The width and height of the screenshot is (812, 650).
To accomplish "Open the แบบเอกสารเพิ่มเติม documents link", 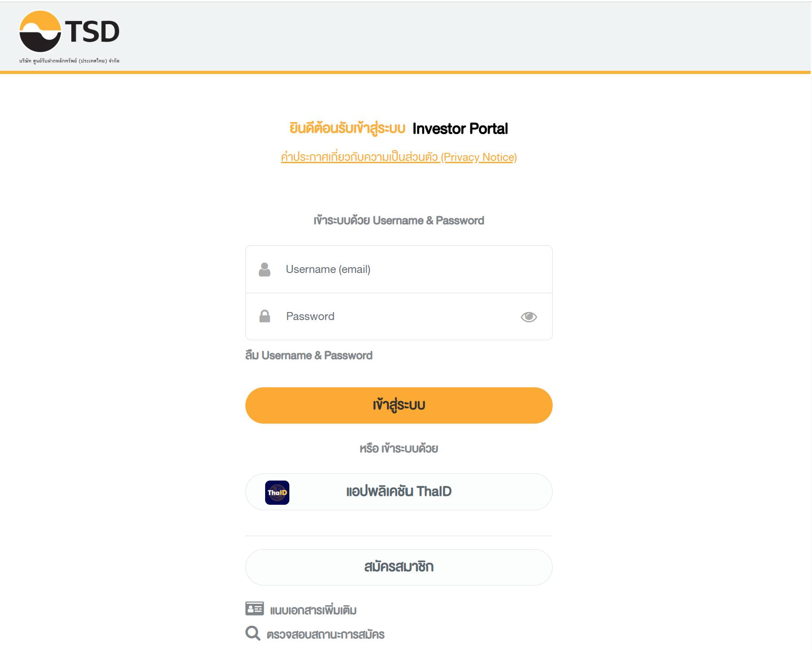I will (313, 610).
